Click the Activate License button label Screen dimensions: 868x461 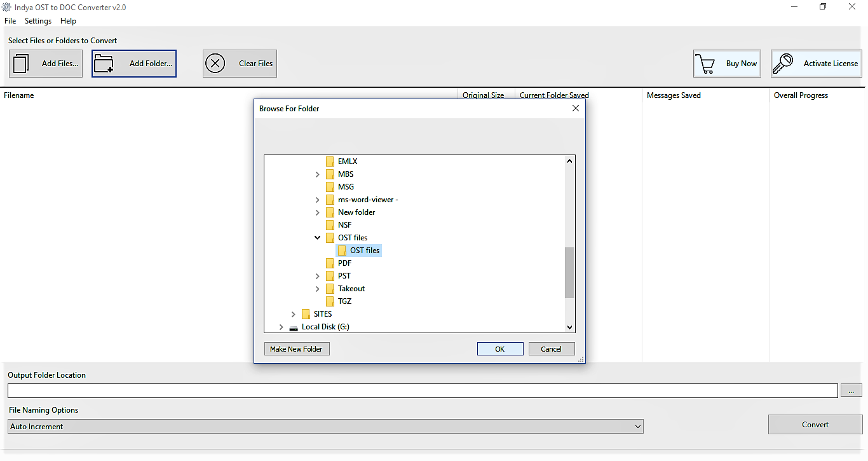pyautogui.click(x=831, y=64)
